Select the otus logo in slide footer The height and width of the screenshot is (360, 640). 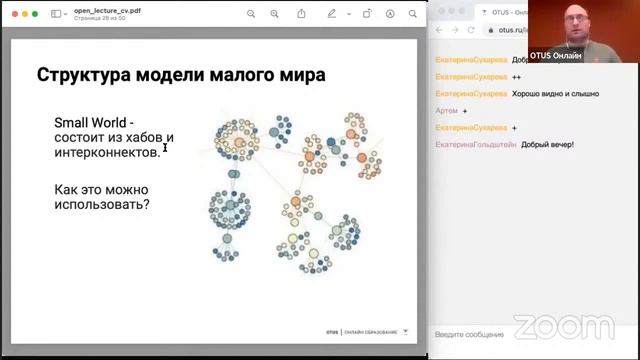pyautogui.click(x=332, y=332)
